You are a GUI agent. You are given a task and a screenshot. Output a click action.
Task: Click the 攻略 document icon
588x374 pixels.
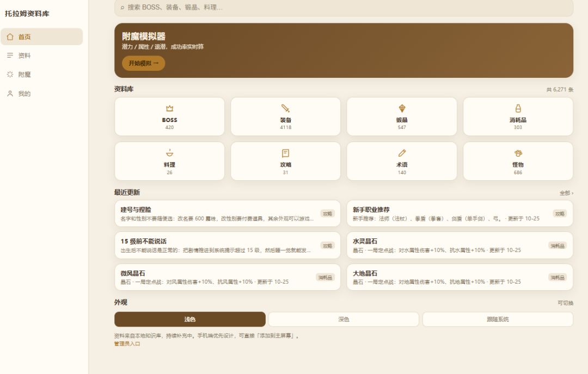tap(285, 153)
